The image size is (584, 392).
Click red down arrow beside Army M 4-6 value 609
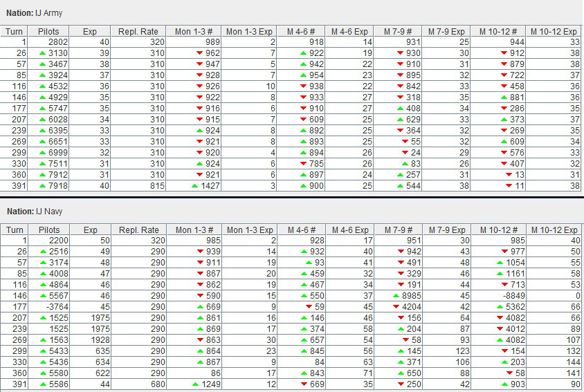[x=303, y=120]
